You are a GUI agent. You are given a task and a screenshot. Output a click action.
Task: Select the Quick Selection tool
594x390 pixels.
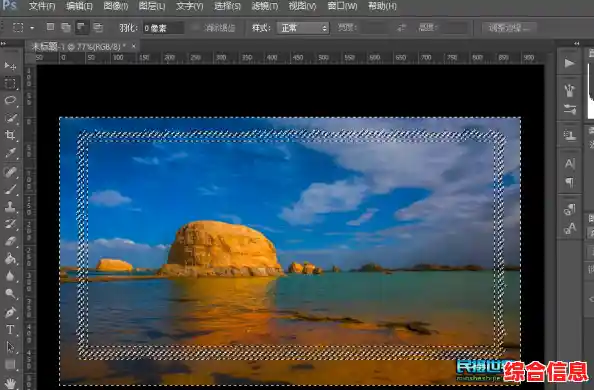(10, 118)
